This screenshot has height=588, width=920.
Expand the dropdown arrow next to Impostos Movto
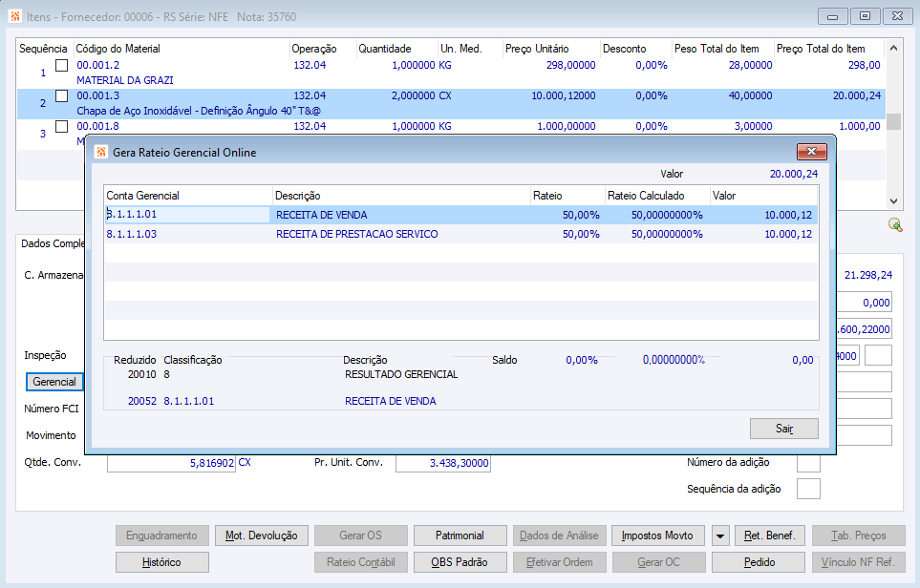click(x=720, y=535)
